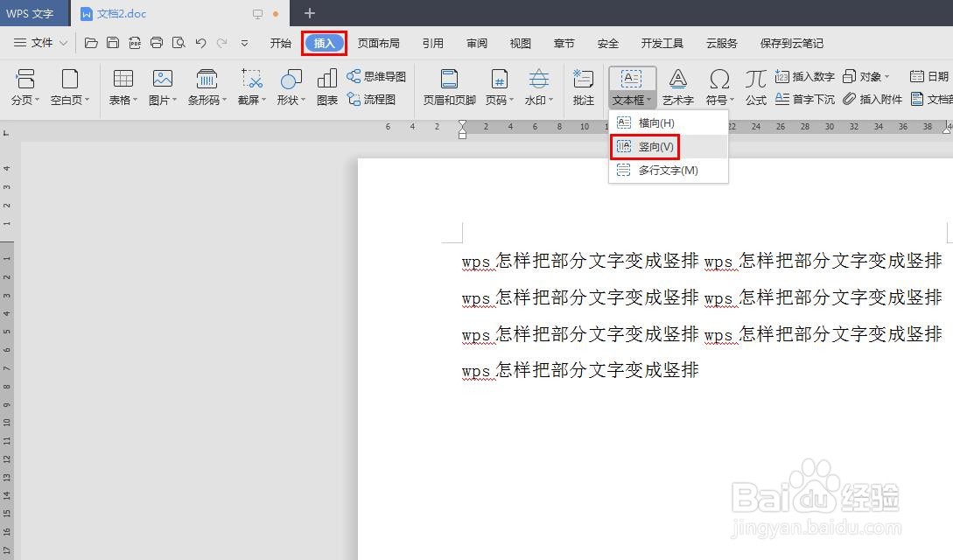Click 插入附件 insert attachment
Screen dimensions: 953x560
872,98
